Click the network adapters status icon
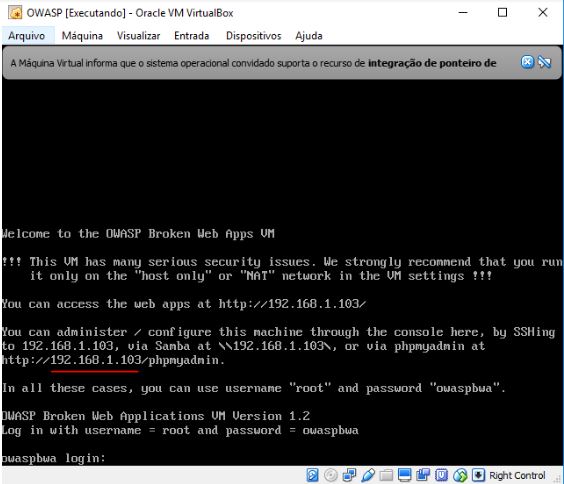Image resolution: width=564 pixels, height=484 pixels. click(x=349, y=475)
